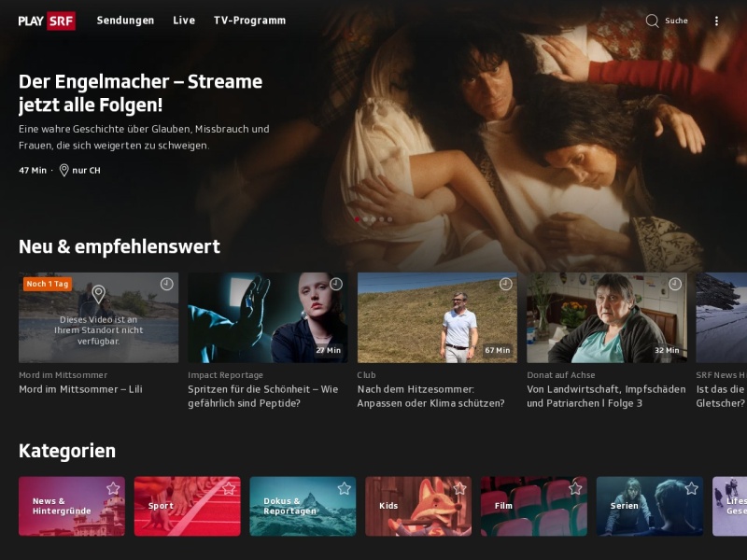Image resolution: width=747 pixels, height=560 pixels.
Task: Select the third hero carousel dot
Action: (373, 219)
